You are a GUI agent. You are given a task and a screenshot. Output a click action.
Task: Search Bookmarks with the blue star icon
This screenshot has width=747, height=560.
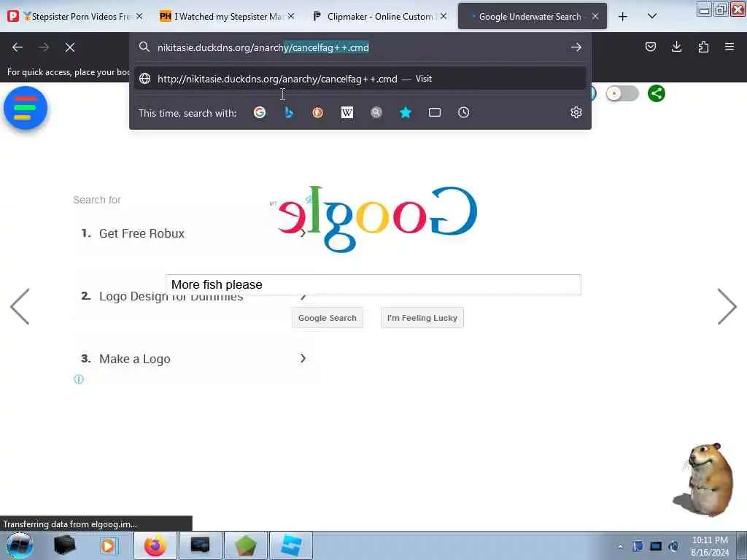(406, 112)
